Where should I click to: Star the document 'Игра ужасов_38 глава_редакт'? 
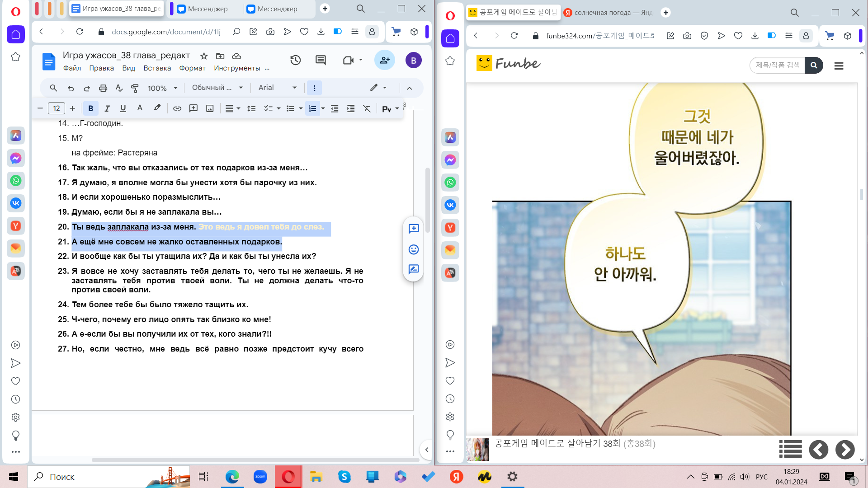point(204,56)
